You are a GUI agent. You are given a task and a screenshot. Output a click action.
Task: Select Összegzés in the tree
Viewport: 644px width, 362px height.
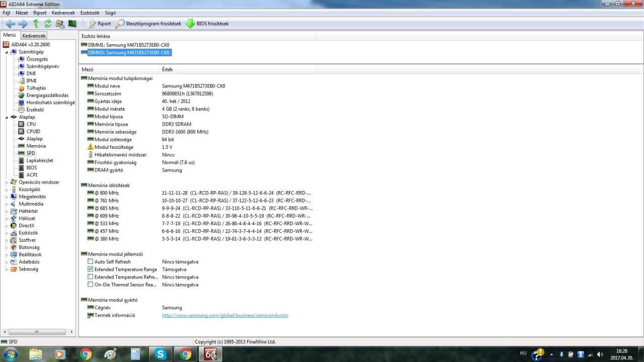37,59
